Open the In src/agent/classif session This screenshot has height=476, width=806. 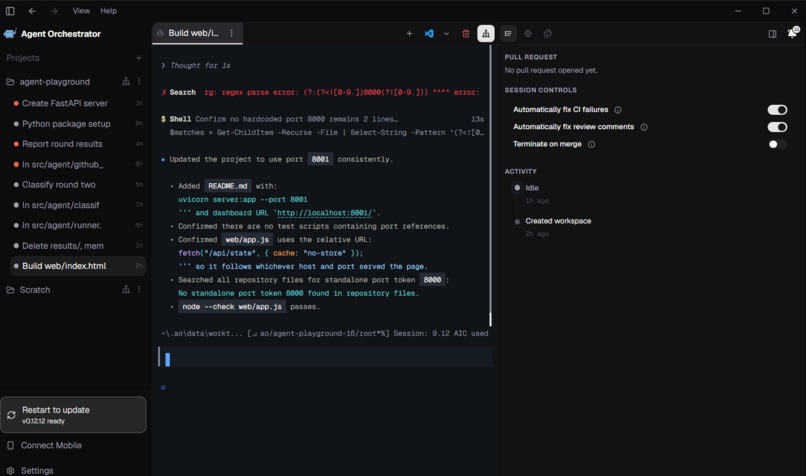point(77,205)
